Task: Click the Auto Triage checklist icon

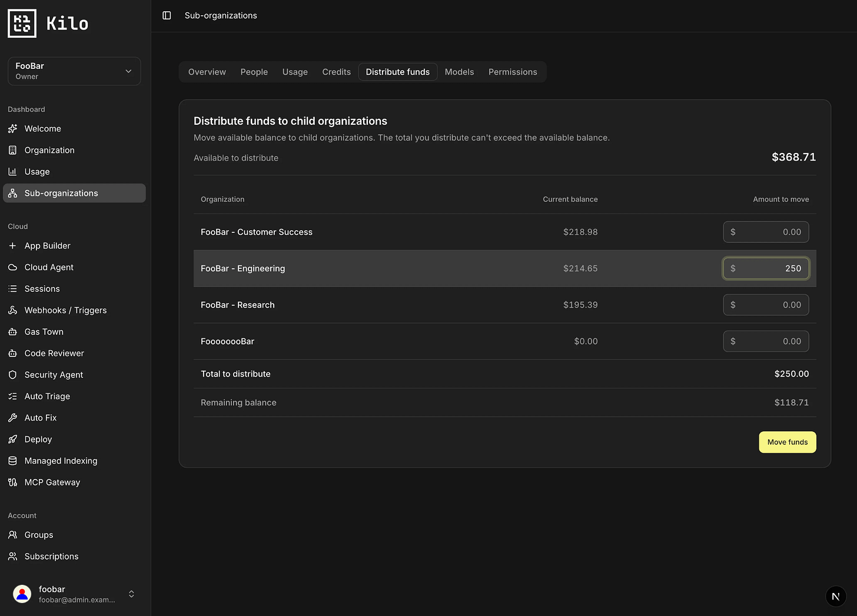Action: click(x=12, y=397)
